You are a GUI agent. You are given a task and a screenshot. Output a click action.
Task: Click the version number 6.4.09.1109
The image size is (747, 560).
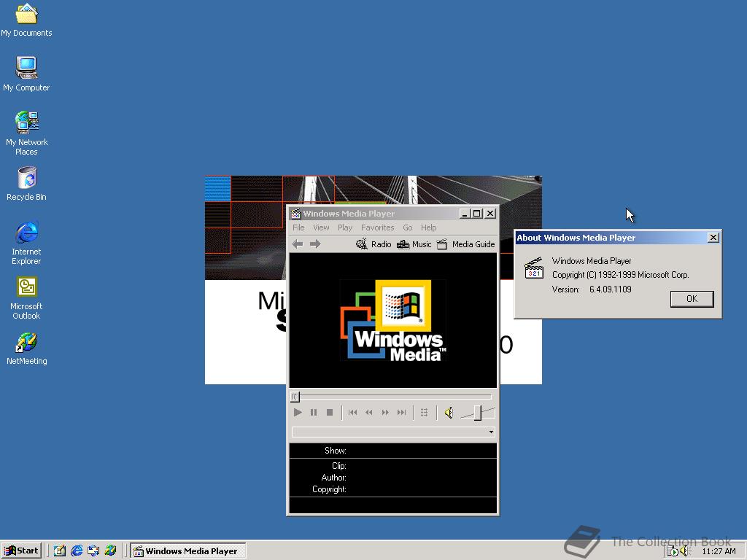[x=611, y=289]
